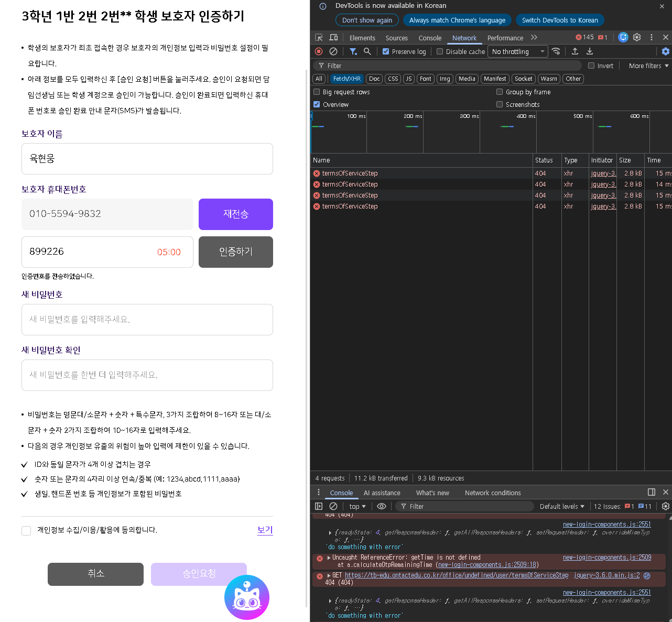The width and height of the screenshot is (672, 622).
Task: Open the Sources tab
Action: point(396,38)
